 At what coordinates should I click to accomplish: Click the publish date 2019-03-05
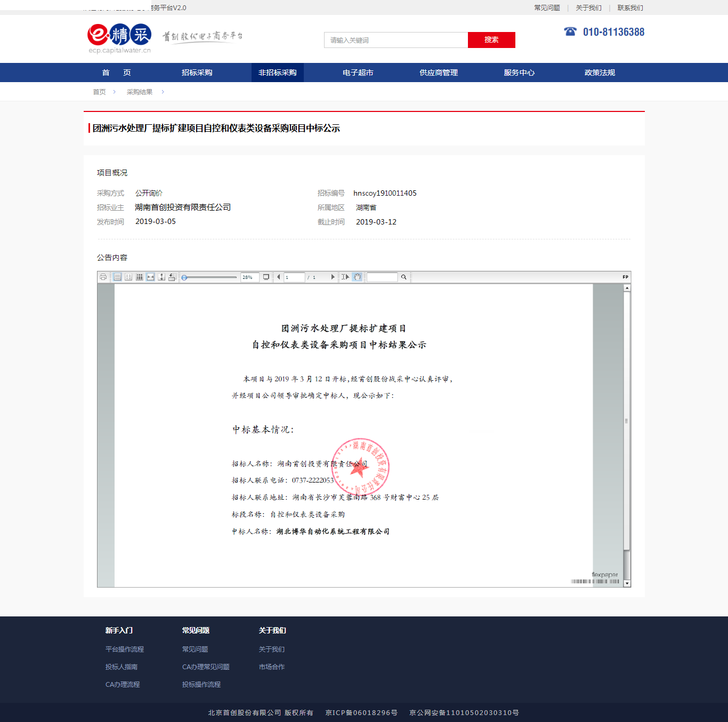coord(156,221)
